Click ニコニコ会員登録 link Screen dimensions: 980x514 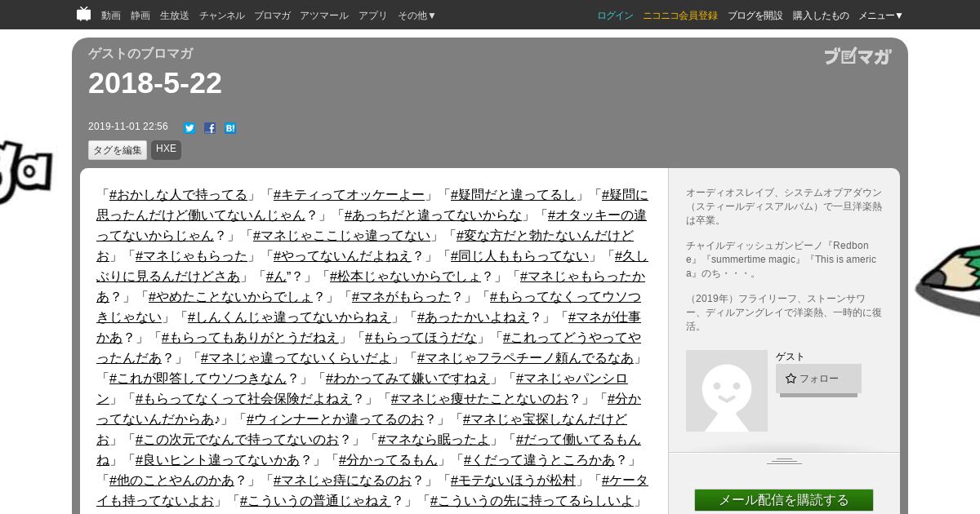tap(680, 16)
